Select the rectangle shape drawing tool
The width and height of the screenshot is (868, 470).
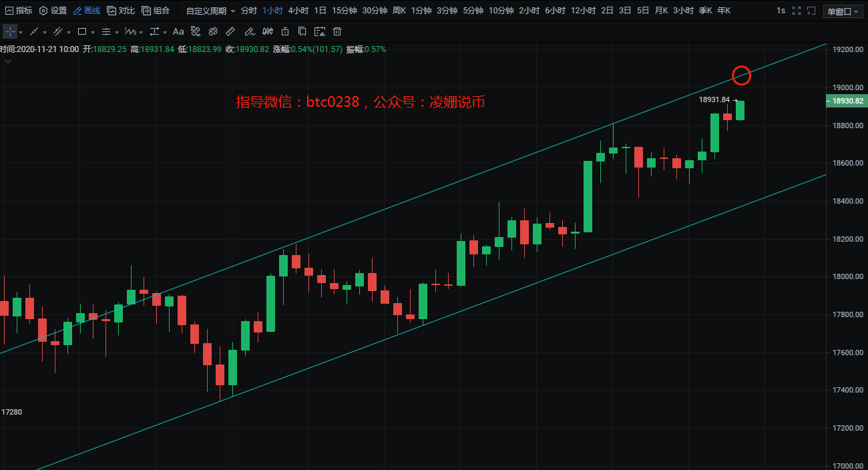[x=81, y=32]
